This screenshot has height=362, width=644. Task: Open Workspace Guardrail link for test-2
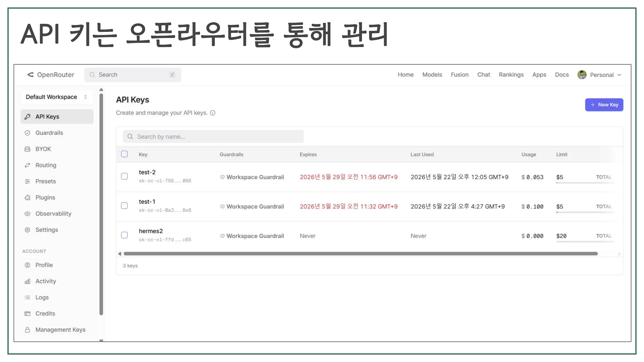point(255,177)
